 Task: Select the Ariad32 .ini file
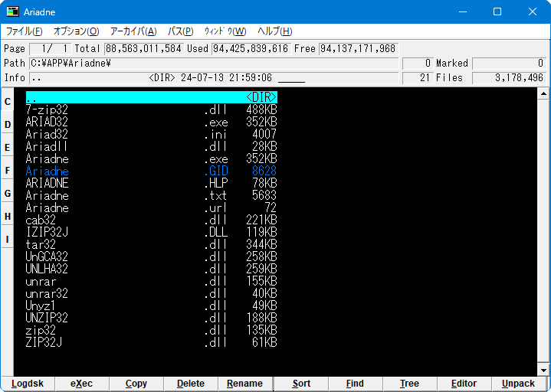pyautogui.click(x=152, y=135)
